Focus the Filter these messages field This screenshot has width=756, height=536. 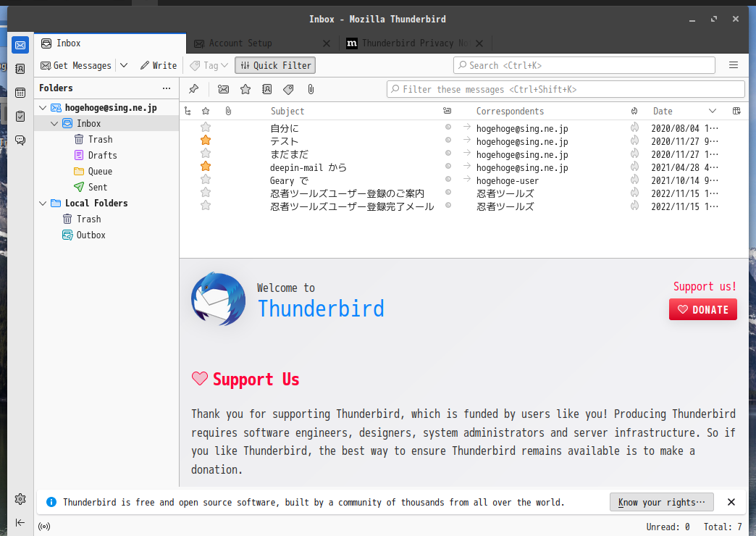(566, 89)
